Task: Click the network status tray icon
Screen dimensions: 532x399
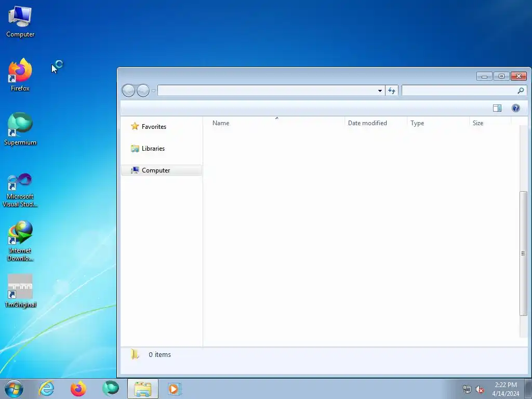Action: click(467, 390)
